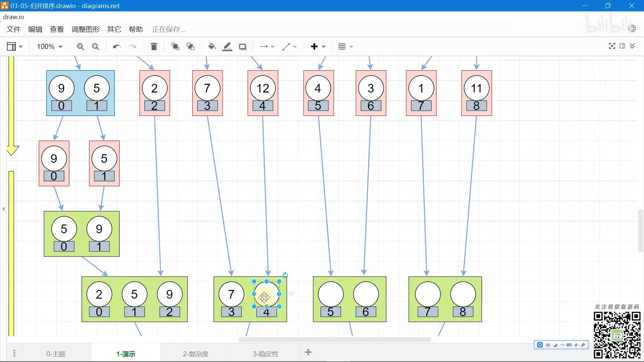Switch to the 3-稳定性 page tab
This screenshot has width=644, height=362.
coord(266,354)
